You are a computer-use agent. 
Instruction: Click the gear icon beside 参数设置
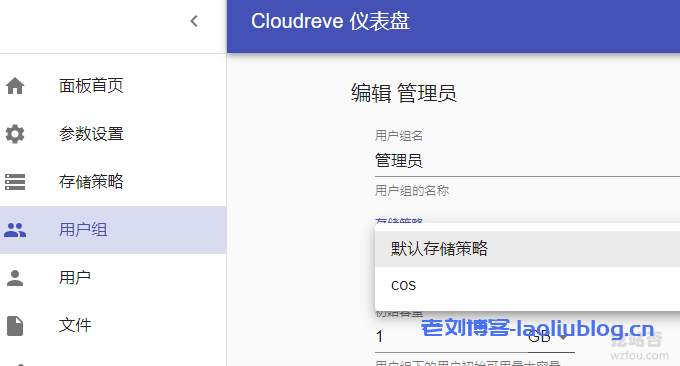[15, 134]
